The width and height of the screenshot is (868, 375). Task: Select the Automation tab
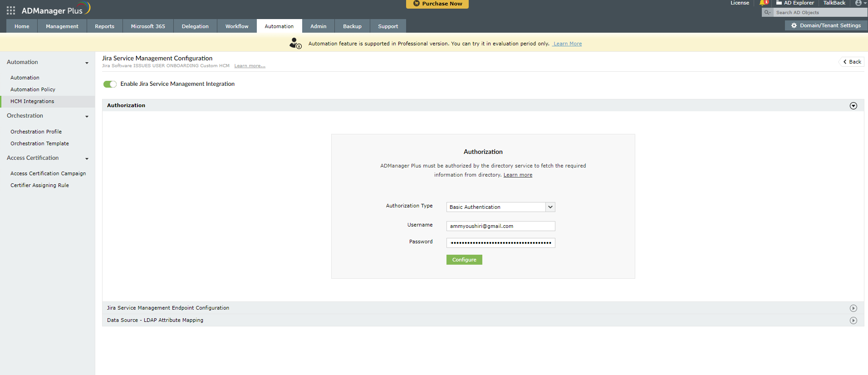click(279, 26)
